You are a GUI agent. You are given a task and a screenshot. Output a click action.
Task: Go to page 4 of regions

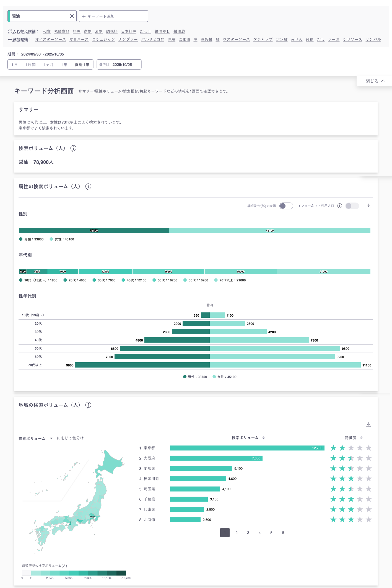[x=260, y=533]
